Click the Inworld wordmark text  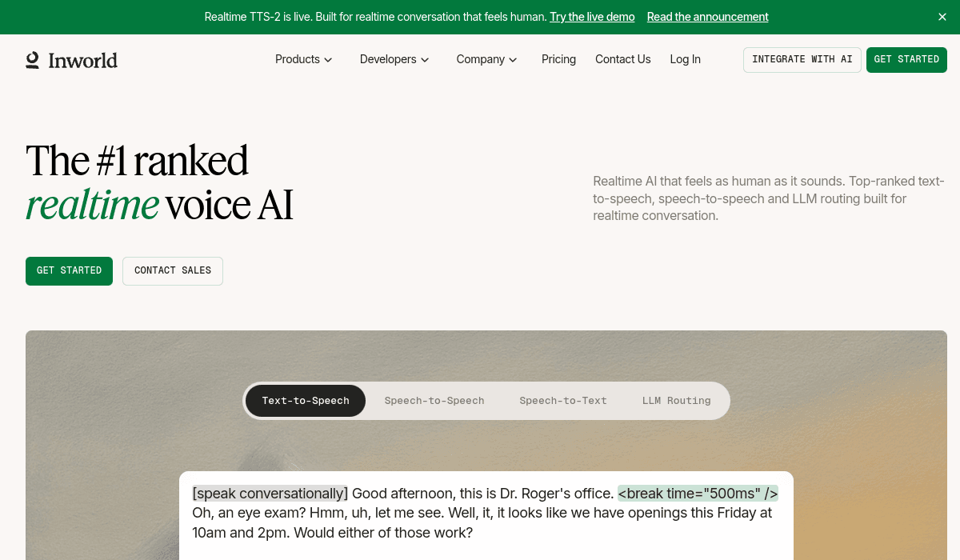coord(83,60)
